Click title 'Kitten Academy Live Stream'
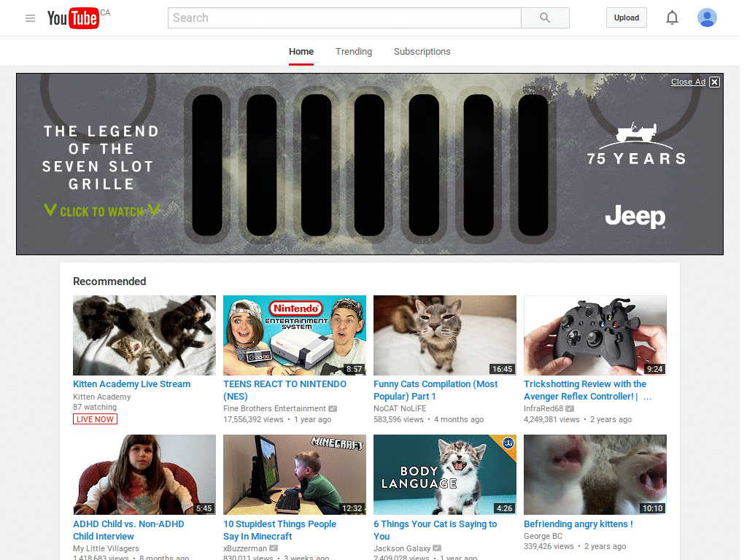This screenshot has height=560, width=747. [x=131, y=384]
